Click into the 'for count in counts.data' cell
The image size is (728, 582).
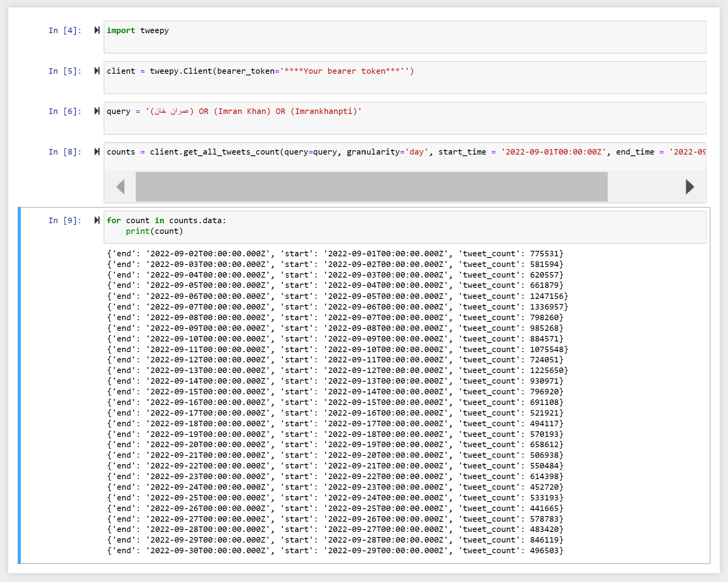coord(405,227)
